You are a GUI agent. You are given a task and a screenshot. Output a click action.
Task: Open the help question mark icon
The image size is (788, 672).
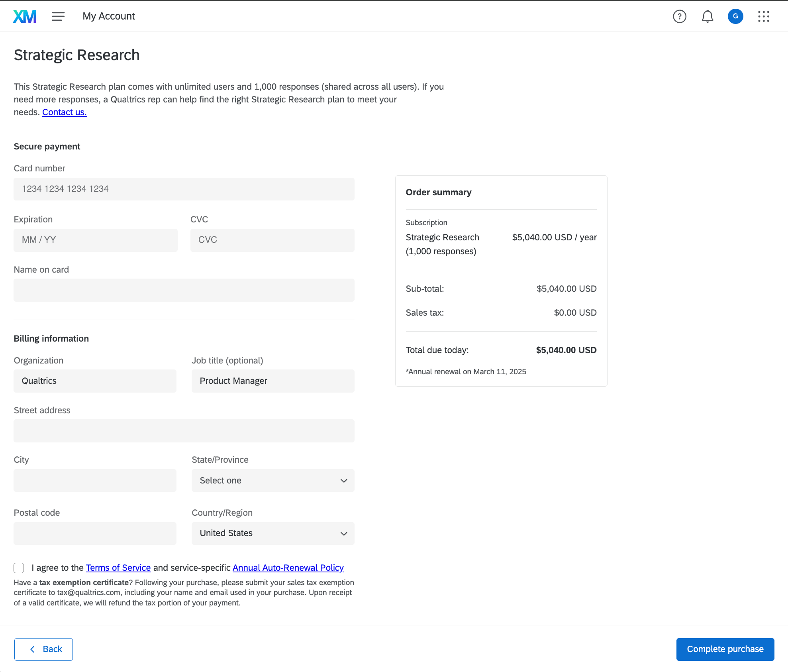coord(680,16)
